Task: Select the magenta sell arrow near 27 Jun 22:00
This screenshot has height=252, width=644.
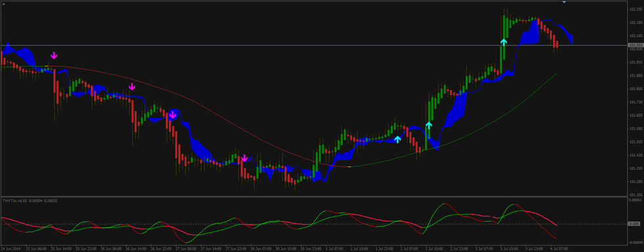Action: pos(244,158)
